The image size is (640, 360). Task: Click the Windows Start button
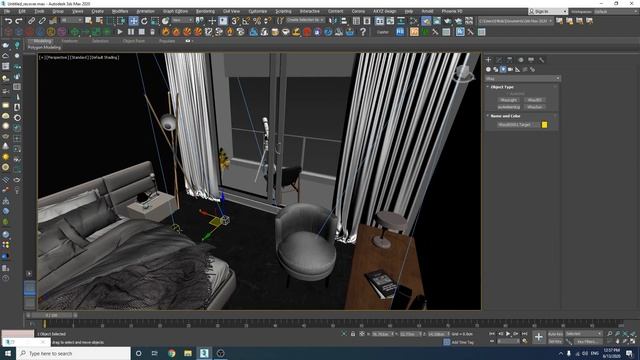click(x=8, y=353)
